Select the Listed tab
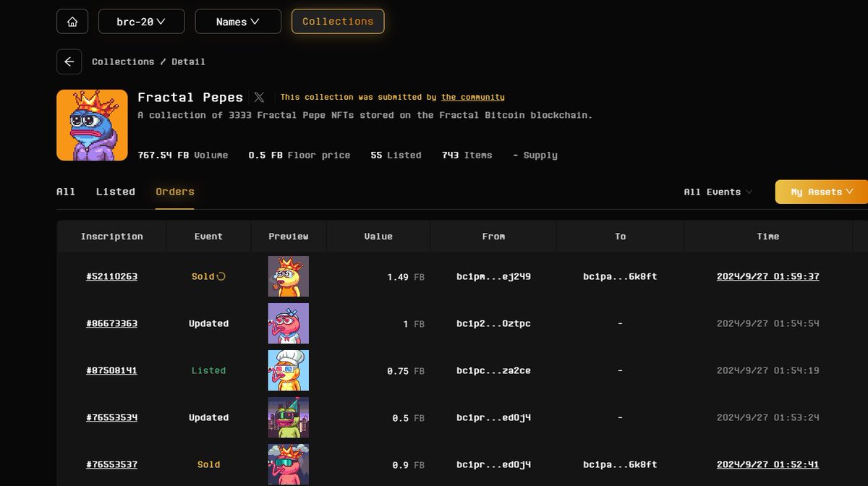The image size is (868, 486). point(116,192)
